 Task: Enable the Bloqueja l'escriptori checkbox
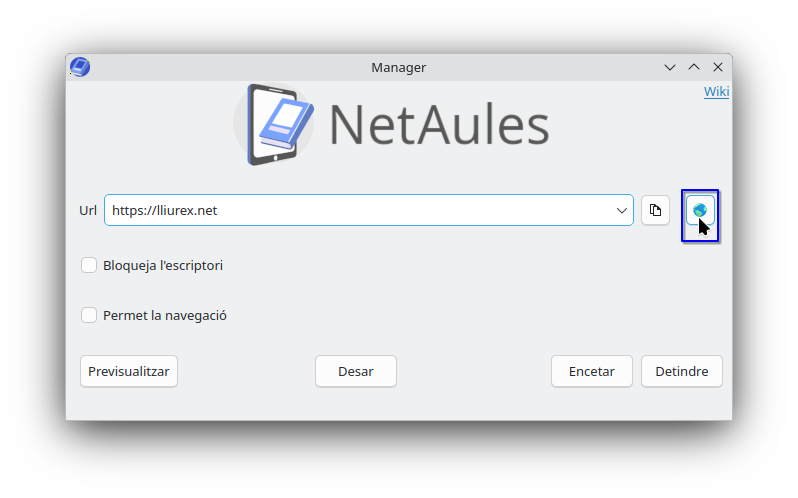tap(89, 265)
